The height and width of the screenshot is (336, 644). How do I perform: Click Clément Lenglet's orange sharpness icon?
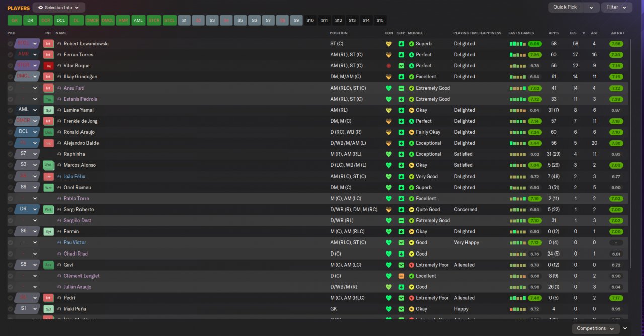click(x=401, y=276)
